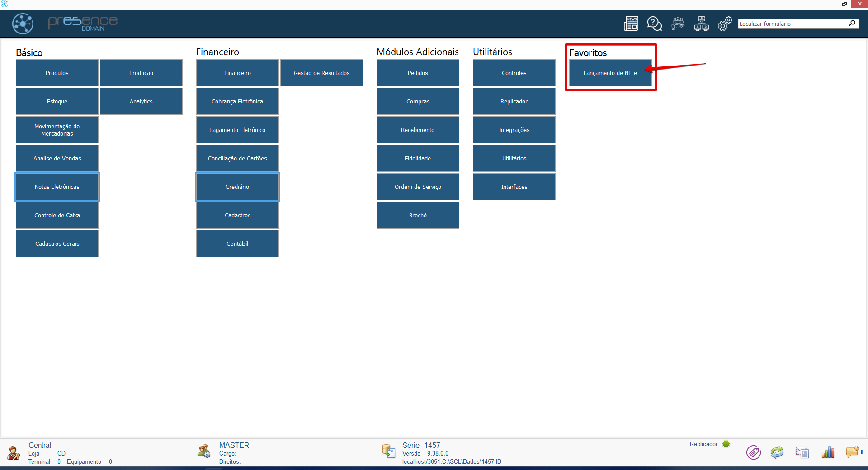This screenshot has width=868, height=470.
Task: Click the magnifier search icon
Action: pos(852,23)
